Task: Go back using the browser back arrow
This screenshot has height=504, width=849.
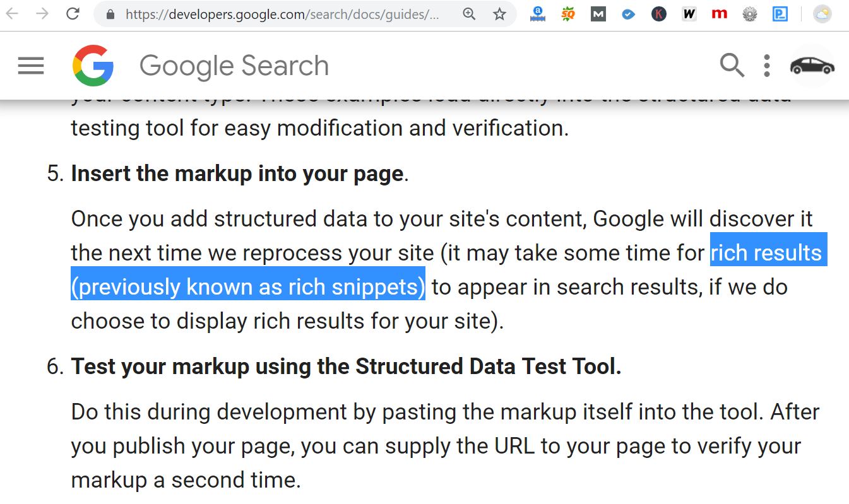Action: pos(12,14)
